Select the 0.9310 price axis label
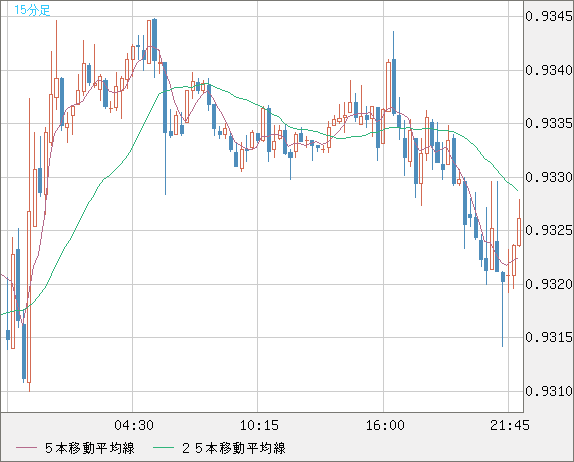This screenshot has width=574, height=462. [x=549, y=391]
